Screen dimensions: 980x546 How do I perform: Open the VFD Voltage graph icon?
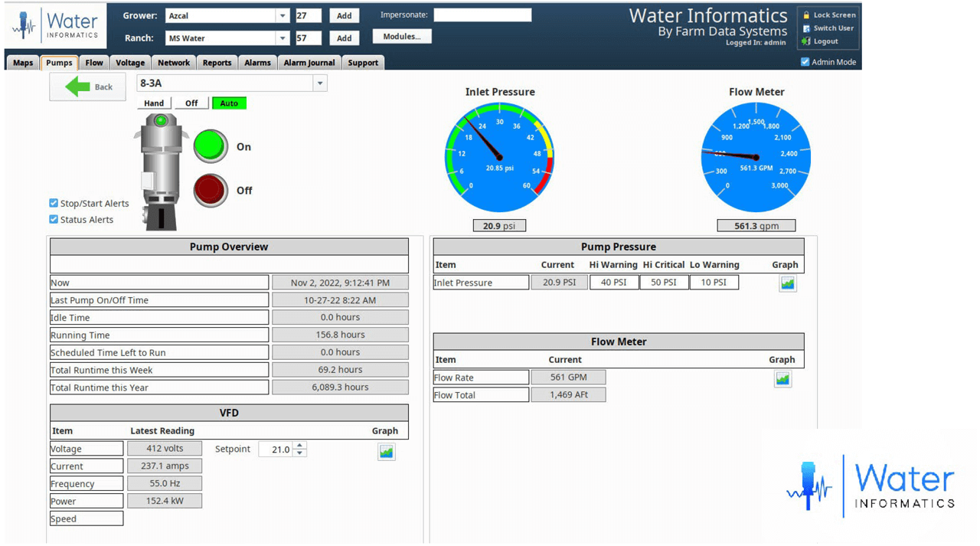click(386, 451)
